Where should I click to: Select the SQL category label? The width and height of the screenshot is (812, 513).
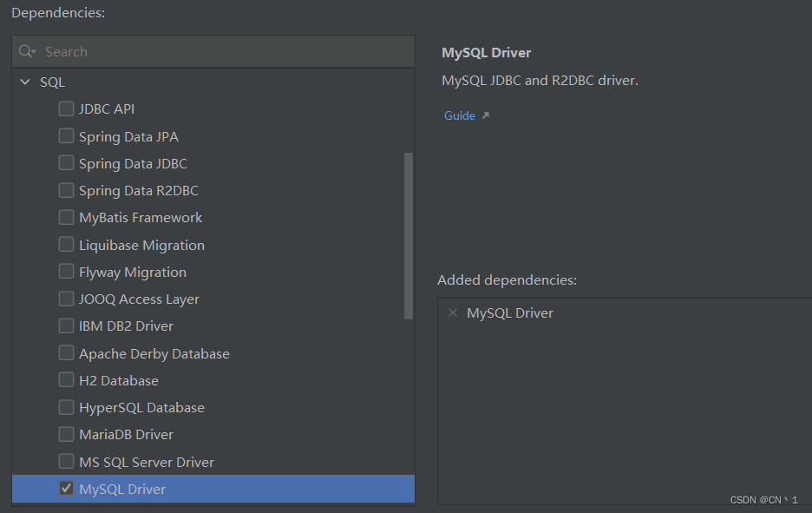pos(52,82)
